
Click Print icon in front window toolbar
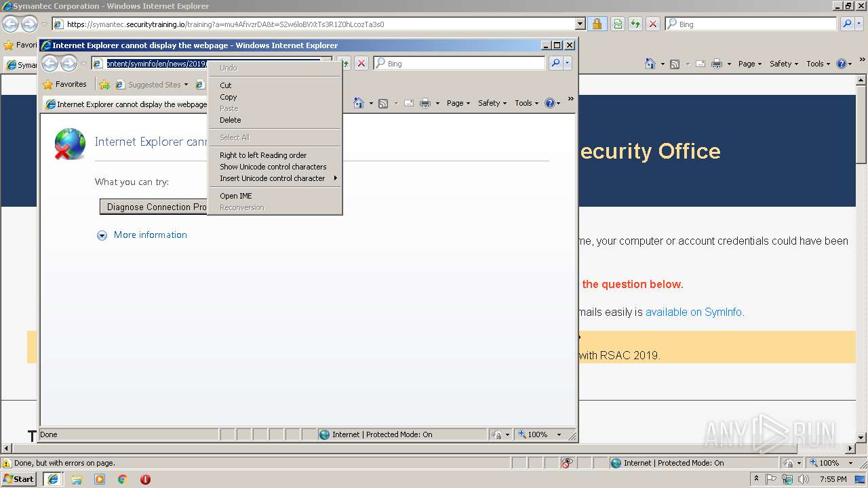425,103
